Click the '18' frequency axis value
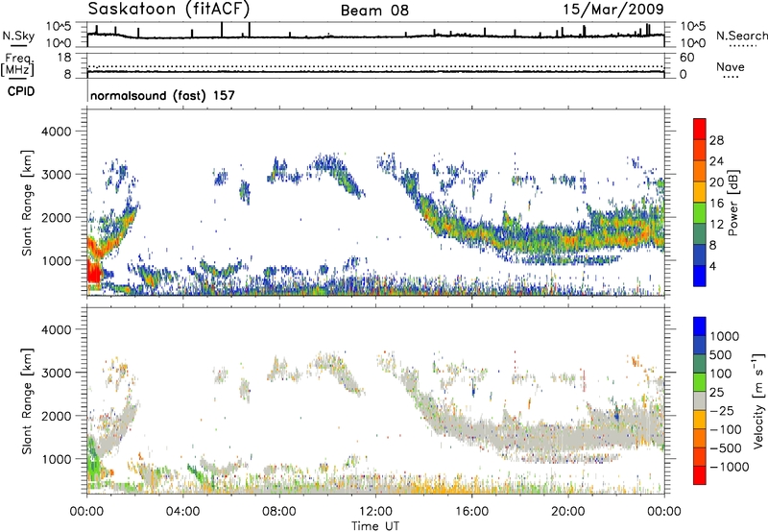Screen dimensions: 768x532 pos(64,58)
